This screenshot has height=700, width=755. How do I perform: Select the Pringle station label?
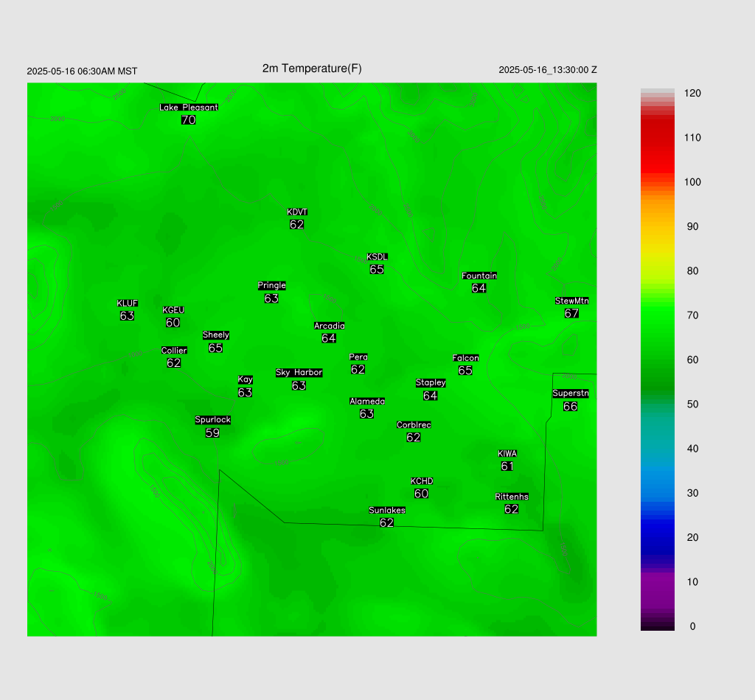pyautogui.click(x=271, y=286)
